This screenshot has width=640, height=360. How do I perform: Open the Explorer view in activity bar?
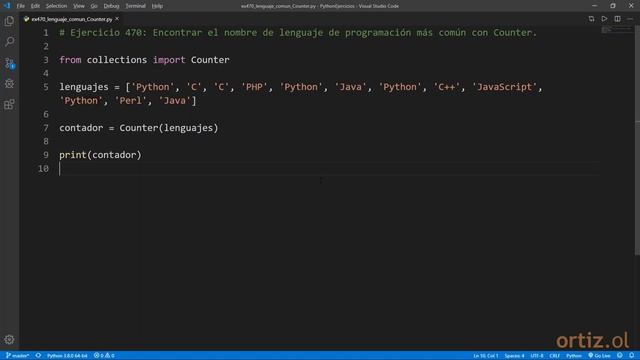pyautogui.click(x=9, y=21)
